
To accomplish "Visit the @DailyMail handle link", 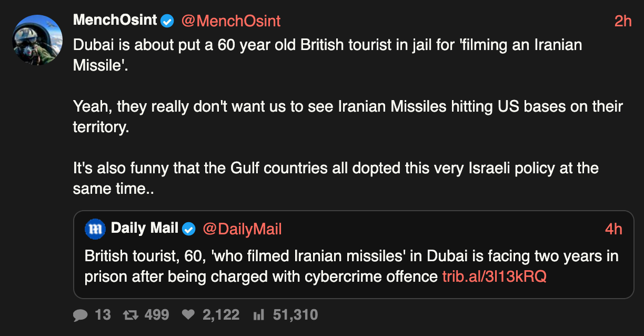I will 243,229.
